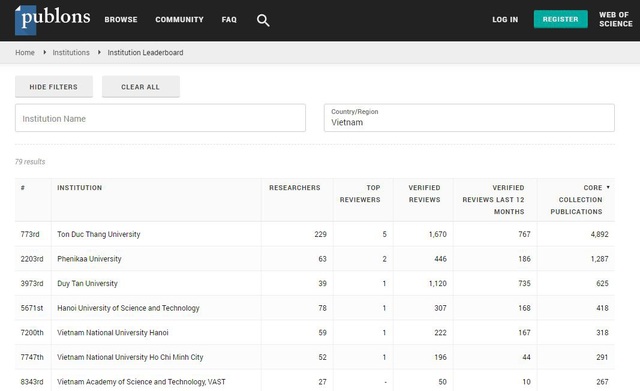Screen dimensions: 640x391
Task: Click rank 8343rd cell
Action: 32,382
